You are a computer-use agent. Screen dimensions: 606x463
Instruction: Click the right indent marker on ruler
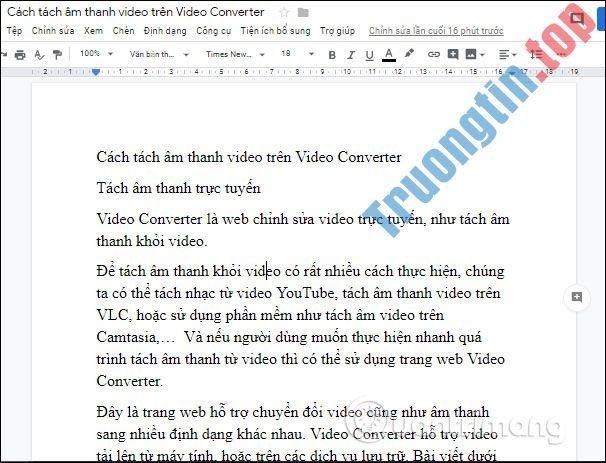point(512,72)
